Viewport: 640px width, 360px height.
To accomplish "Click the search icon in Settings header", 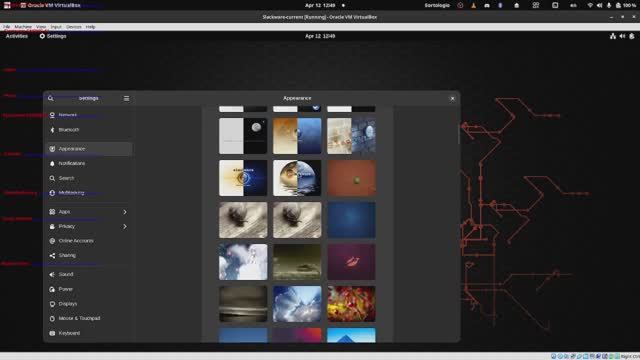I will click(51, 98).
